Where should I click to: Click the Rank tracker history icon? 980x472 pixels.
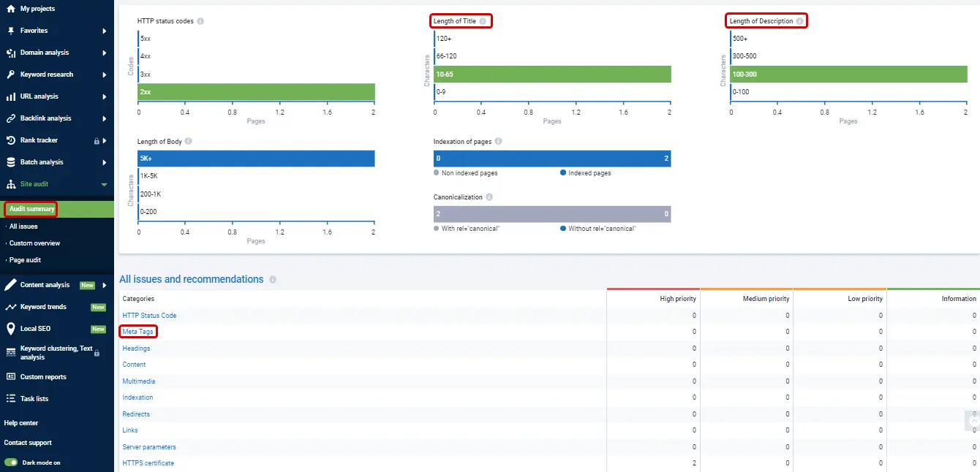pyautogui.click(x=10, y=140)
